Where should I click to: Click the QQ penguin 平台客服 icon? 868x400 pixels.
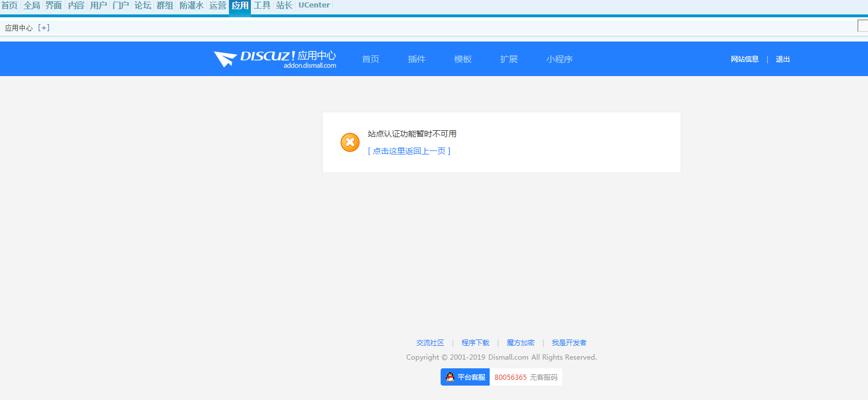coord(450,377)
